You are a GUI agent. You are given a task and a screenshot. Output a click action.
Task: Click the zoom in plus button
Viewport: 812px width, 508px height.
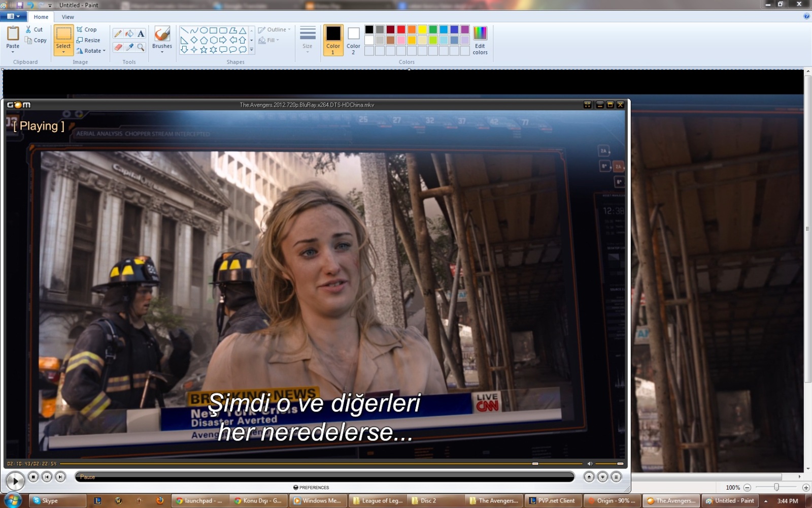[x=806, y=488]
